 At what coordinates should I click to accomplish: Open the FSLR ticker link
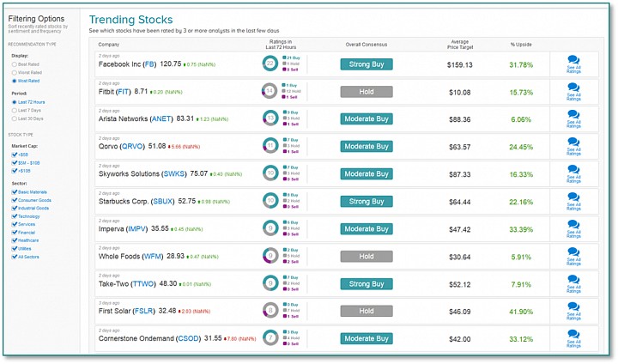(143, 311)
